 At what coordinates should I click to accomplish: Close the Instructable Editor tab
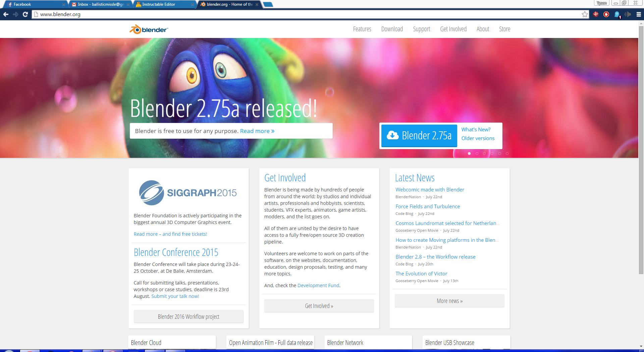(193, 5)
